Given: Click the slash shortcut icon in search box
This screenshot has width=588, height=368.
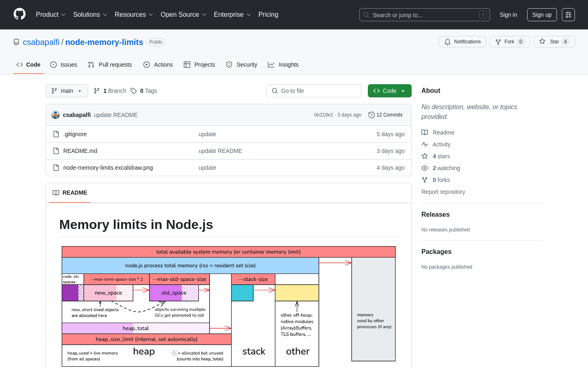Looking at the screenshot, I should 483,15.
